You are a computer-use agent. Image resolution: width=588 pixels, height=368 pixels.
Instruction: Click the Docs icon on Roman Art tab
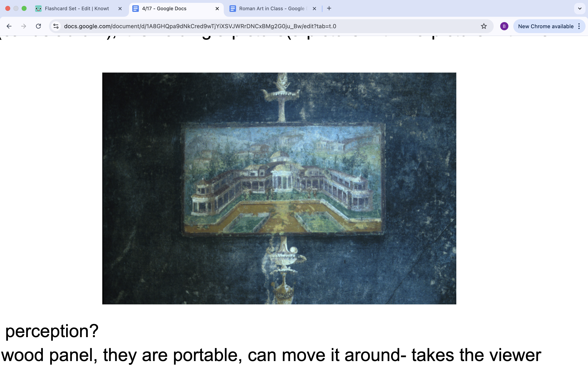(x=233, y=9)
